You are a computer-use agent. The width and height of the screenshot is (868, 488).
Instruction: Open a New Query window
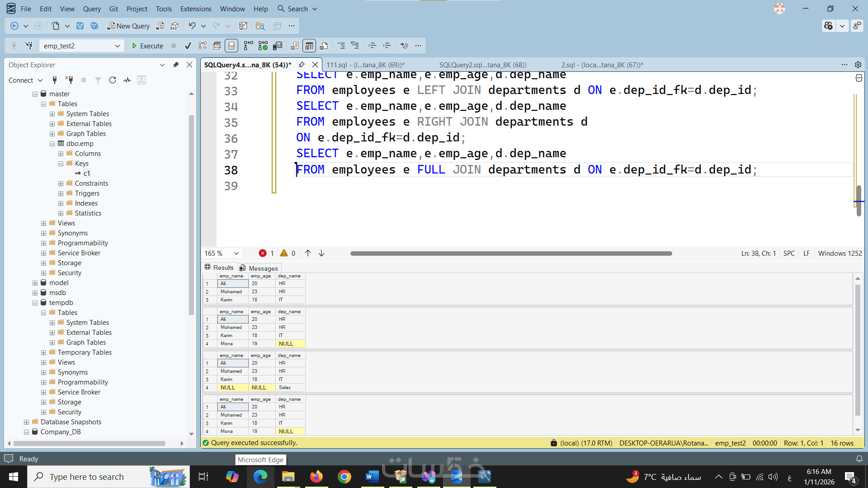[x=128, y=26]
